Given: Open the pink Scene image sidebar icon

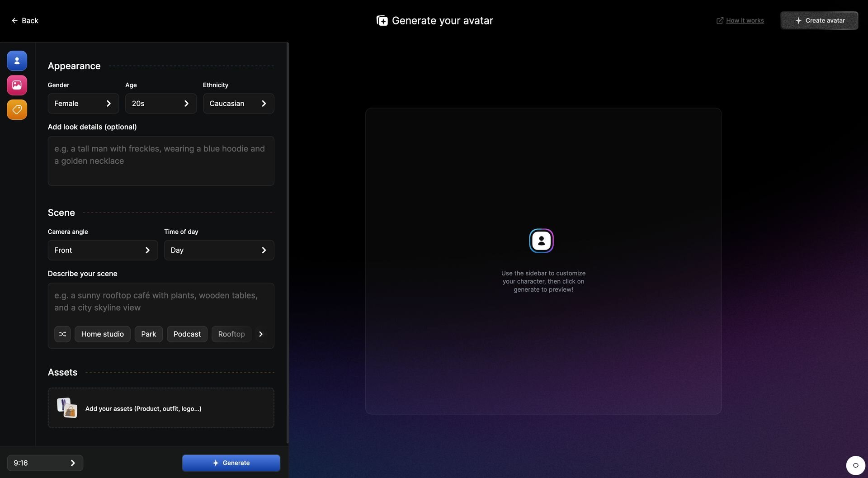Looking at the screenshot, I should [x=17, y=85].
